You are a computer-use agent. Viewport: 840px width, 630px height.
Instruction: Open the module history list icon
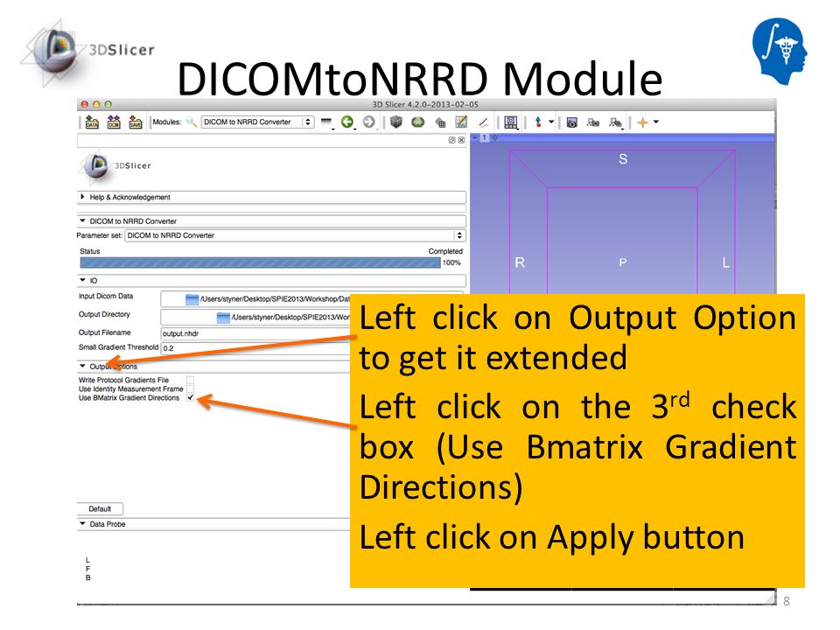[x=326, y=122]
